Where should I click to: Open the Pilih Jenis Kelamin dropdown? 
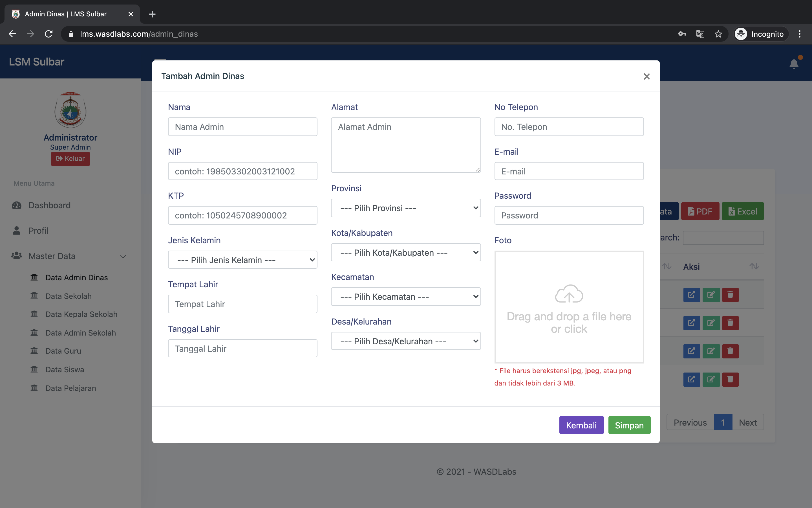[242, 260]
